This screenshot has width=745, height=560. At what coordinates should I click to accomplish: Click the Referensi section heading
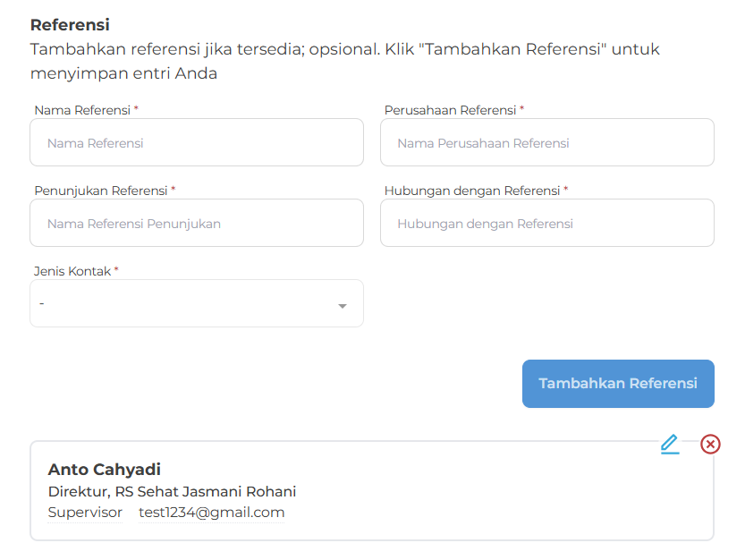click(x=70, y=25)
